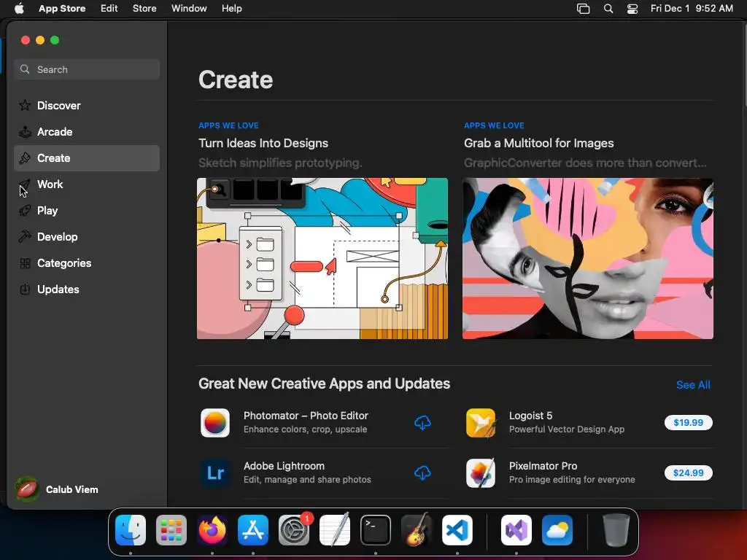
Task: Open the Photomator app icon
Action: tap(215, 423)
